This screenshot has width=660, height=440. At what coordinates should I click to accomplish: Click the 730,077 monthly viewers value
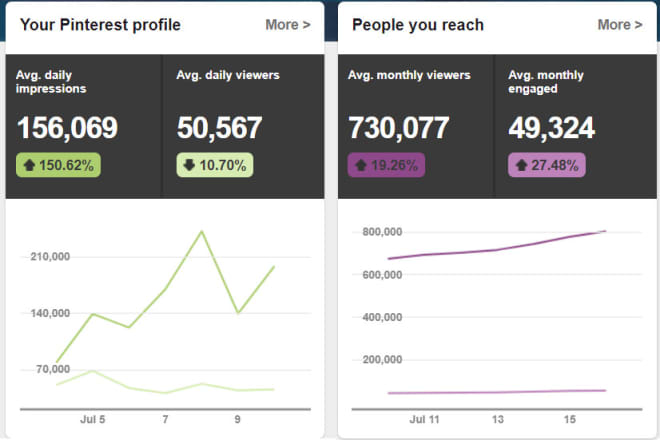pos(399,128)
